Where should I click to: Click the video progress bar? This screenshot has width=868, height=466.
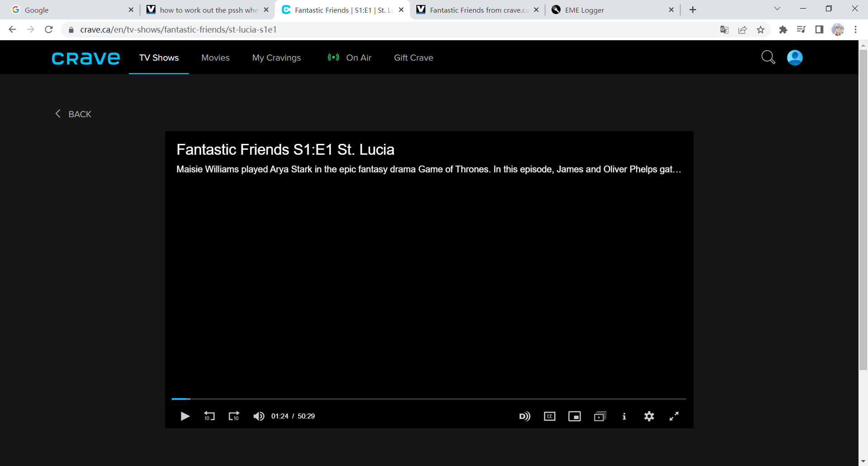click(x=429, y=399)
